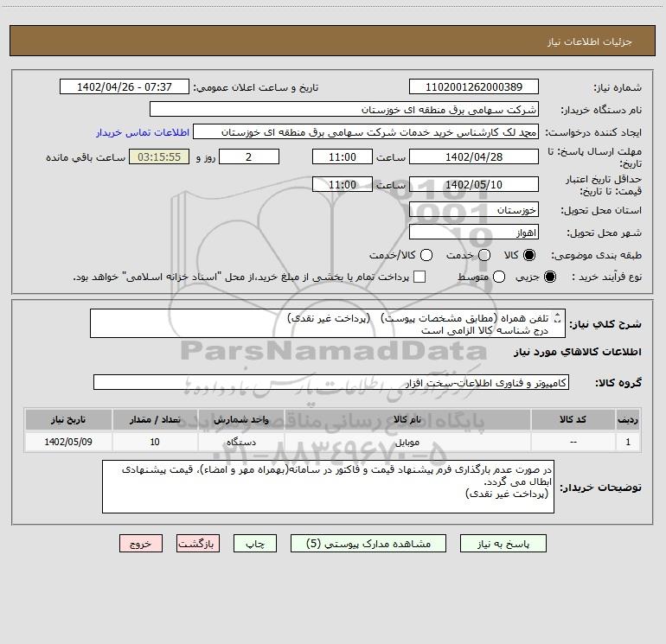Click the countdown timer 03:15:55 field
Viewport: 666px width, 644px height.
coord(159,156)
